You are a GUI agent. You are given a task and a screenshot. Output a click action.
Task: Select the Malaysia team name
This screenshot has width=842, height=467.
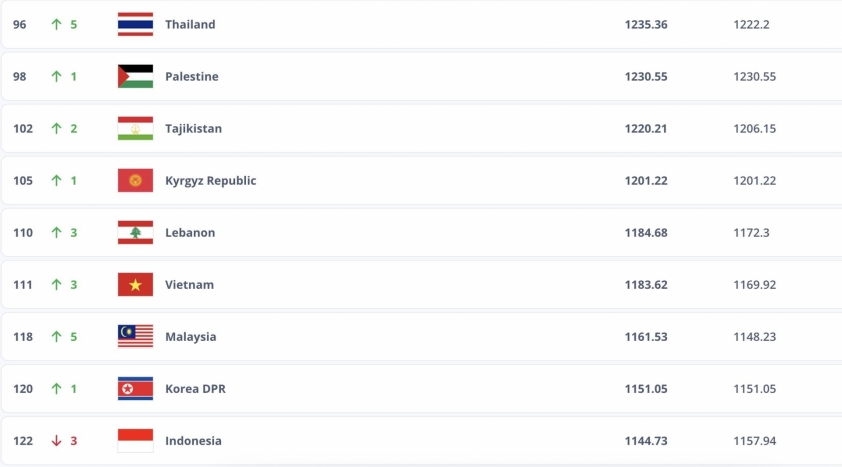[190, 336]
